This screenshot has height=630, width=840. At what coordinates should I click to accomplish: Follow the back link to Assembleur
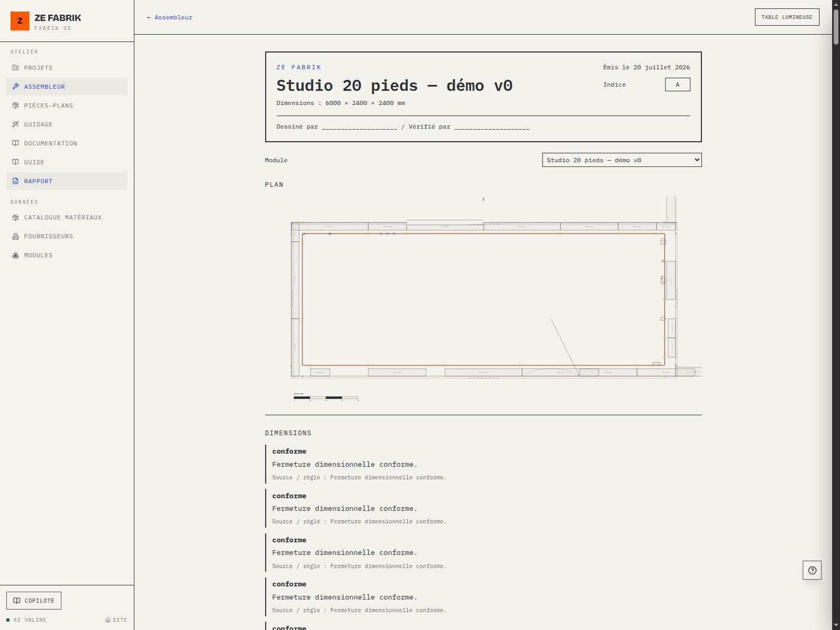click(x=170, y=17)
